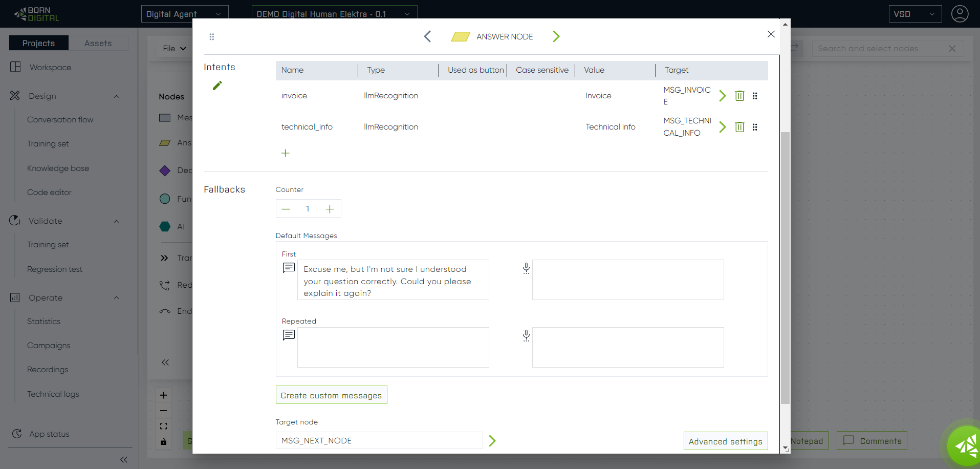This screenshot has width=980, height=469.
Task: Click the First message microphone icon
Action: point(526,268)
